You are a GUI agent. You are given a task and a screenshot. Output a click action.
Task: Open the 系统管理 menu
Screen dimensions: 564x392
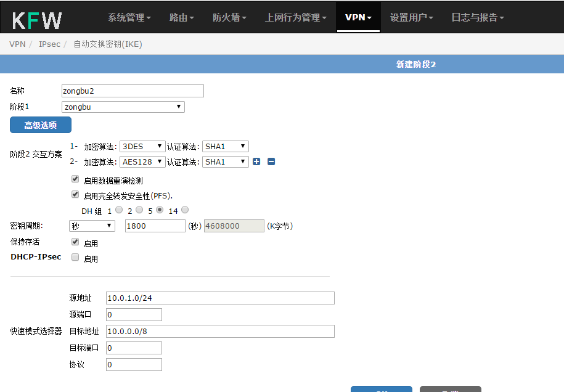click(129, 17)
